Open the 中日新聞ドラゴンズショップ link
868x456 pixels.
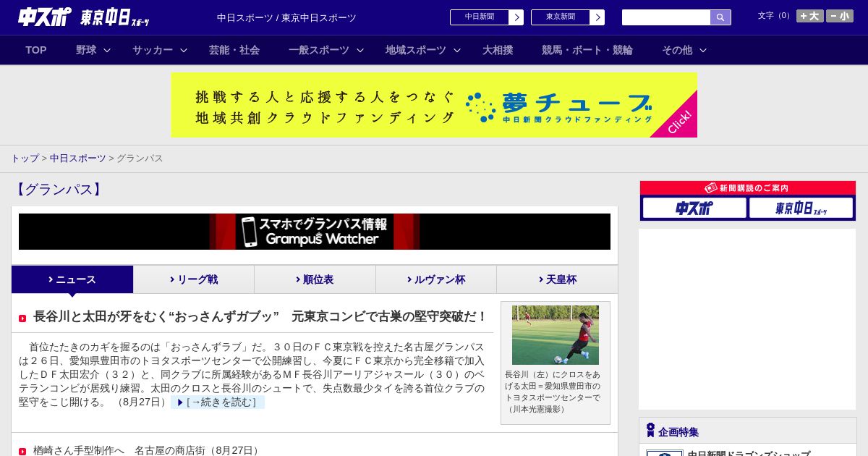pos(749,453)
